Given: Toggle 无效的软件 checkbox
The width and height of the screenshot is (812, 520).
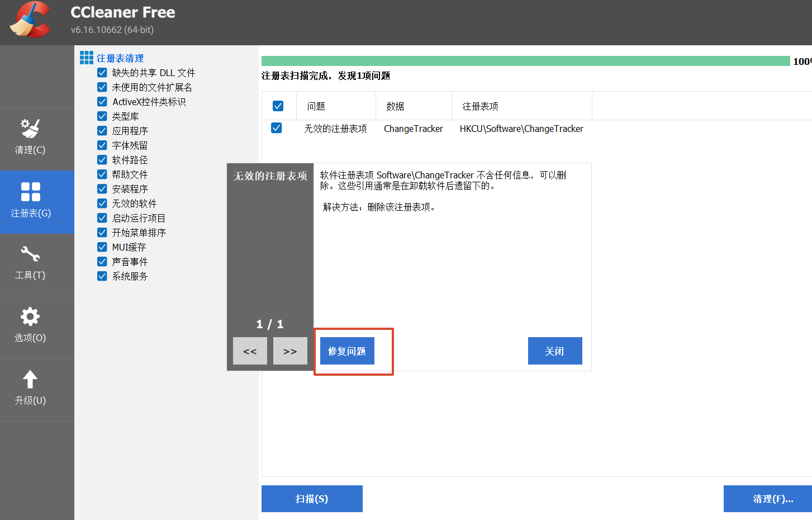Looking at the screenshot, I should [102, 204].
